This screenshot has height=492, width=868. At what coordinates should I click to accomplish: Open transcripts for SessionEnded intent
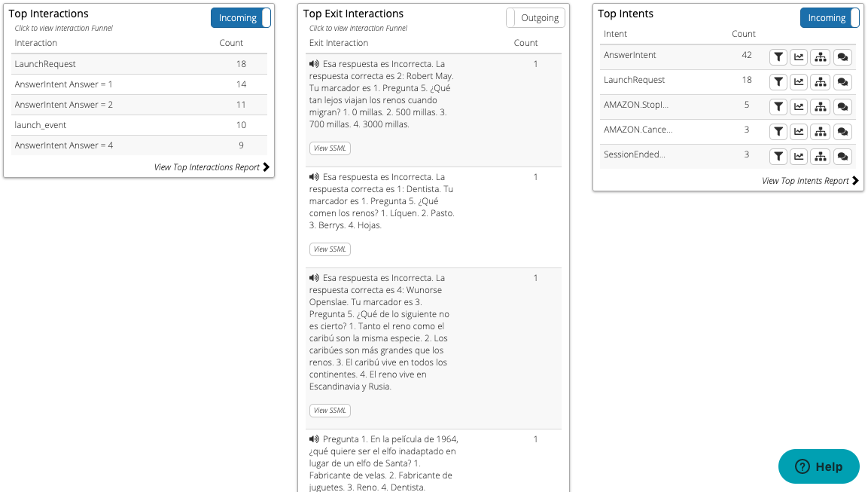pyautogui.click(x=842, y=156)
